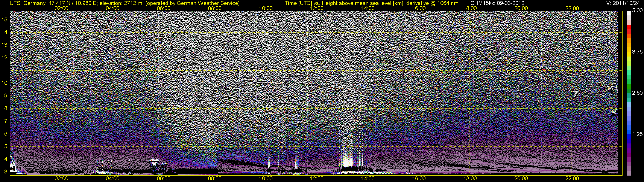Click the 12:00 label on the upper time axis
Screen dimensions: 644x182
(x=317, y=8)
